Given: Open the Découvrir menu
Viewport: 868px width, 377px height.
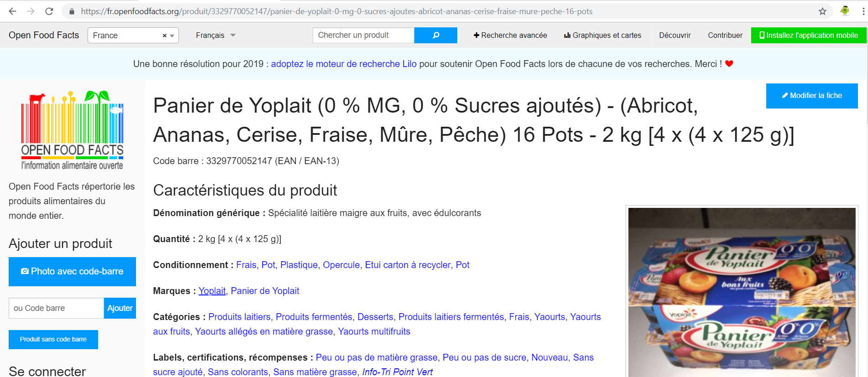Looking at the screenshot, I should point(675,35).
